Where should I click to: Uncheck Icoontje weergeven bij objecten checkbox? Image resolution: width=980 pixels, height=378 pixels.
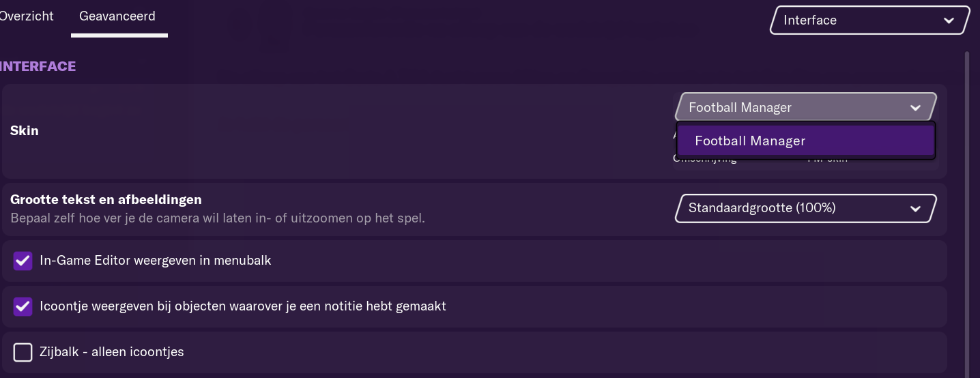(23, 306)
